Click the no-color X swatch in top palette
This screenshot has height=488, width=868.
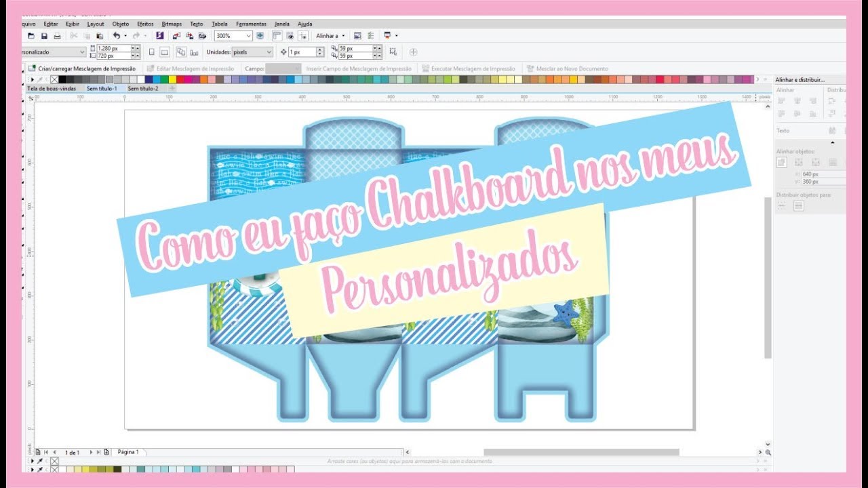click(54, 79)
